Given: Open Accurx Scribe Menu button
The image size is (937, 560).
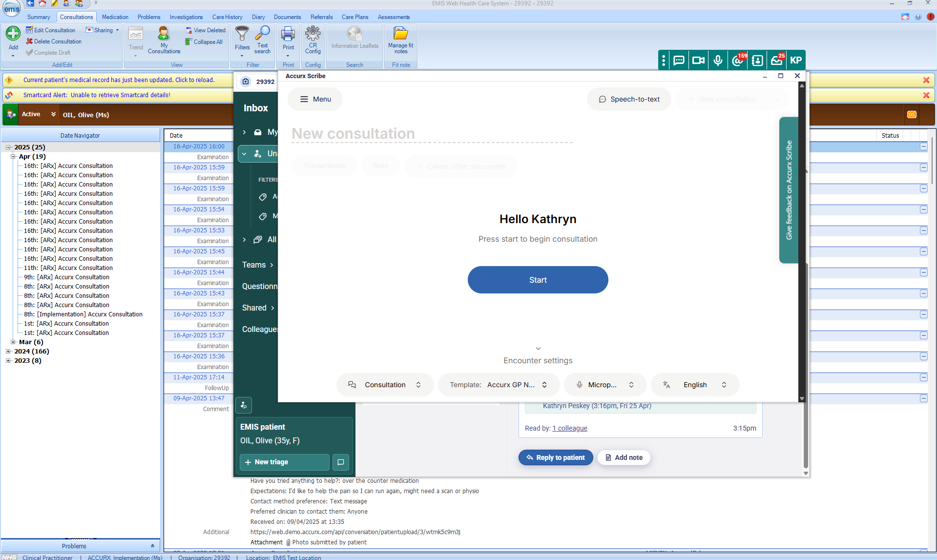Looking at the screenshot, I should pos(315,99).
